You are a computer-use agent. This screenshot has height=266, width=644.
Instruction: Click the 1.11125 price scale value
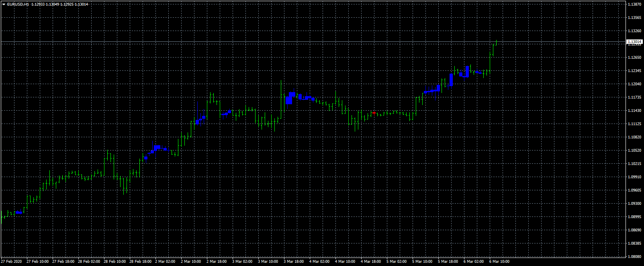point(634,124)
